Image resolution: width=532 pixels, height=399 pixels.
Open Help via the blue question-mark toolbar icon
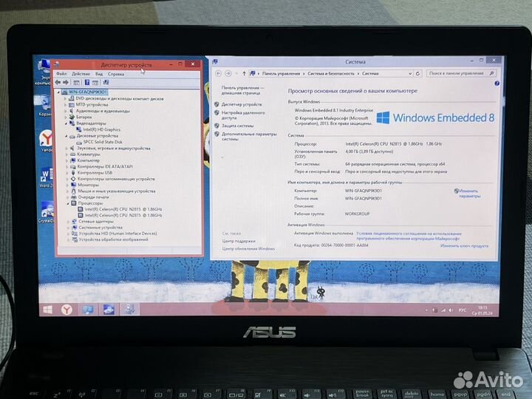[x=87, y=83]
